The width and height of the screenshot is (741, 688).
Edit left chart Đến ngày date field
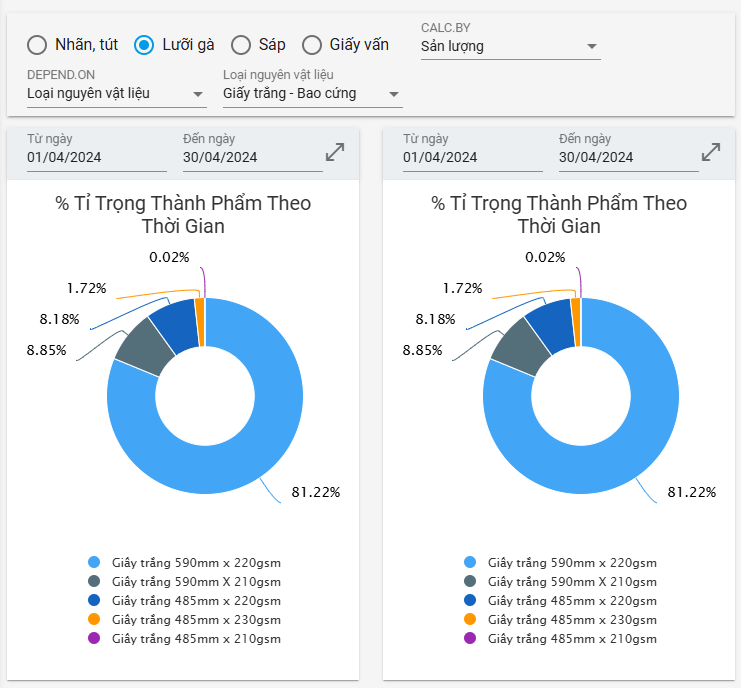tap(252, 157)
